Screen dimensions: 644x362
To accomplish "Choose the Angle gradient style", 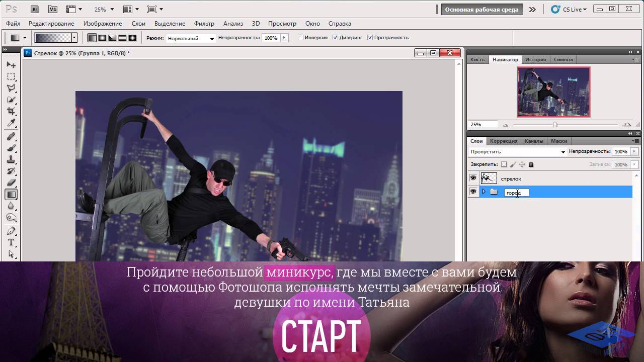I will 112,38.
